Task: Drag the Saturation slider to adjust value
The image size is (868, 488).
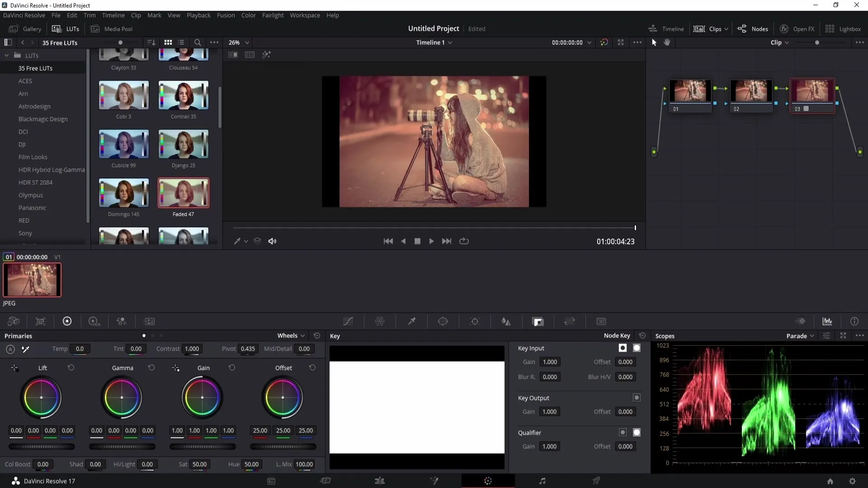Action: tap(199, 464)
